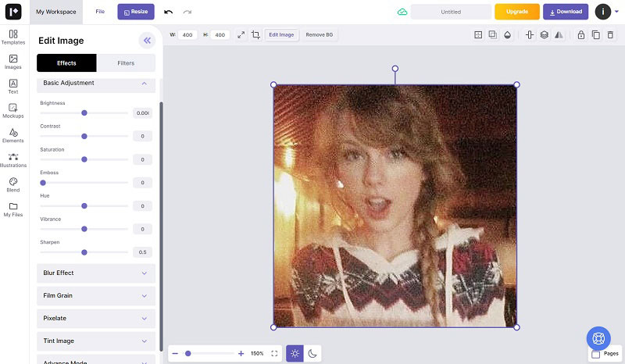Click the Resize button
Image resolution: width=625 pixels, height=364 pixels.
coord(136,12)
